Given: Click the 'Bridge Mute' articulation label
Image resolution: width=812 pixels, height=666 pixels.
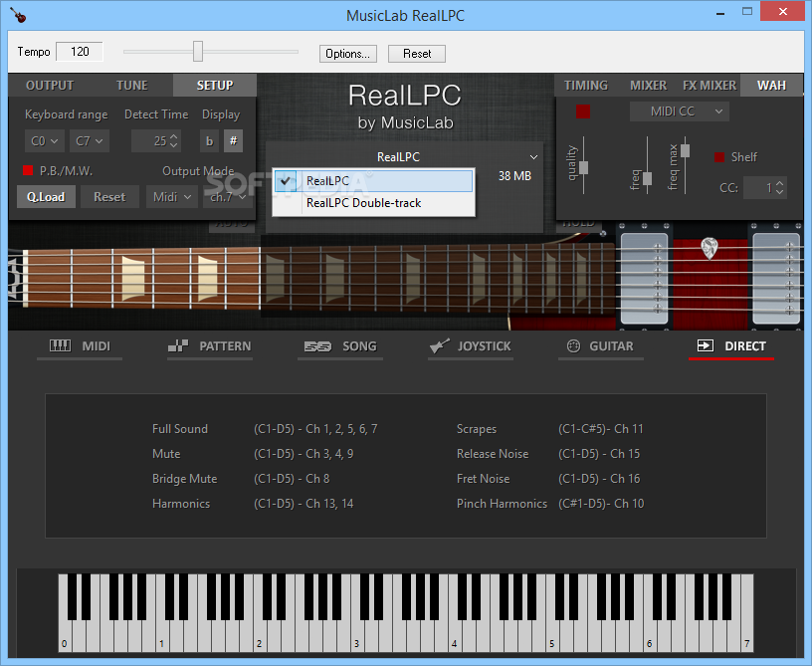Looking at the screenshot, I should [184, 479].
